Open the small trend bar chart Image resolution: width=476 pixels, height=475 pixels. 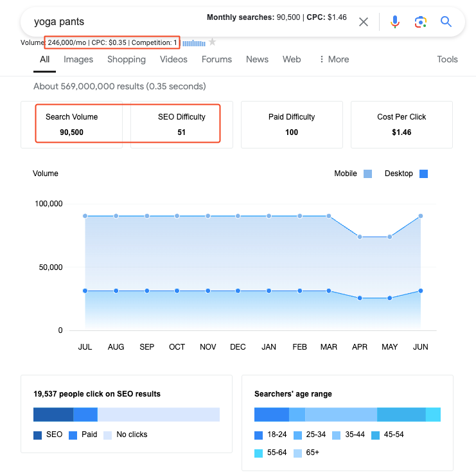pyautogui.click(x=194, y=44)
